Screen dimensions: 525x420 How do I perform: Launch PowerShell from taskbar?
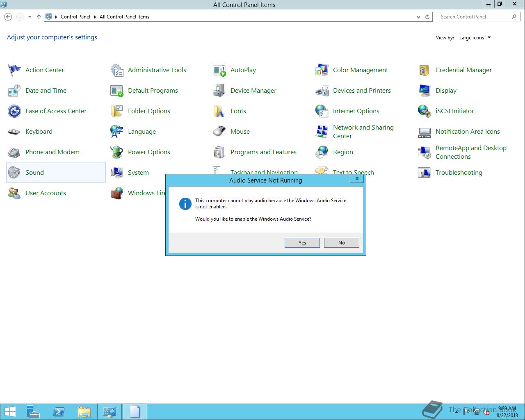59,412
